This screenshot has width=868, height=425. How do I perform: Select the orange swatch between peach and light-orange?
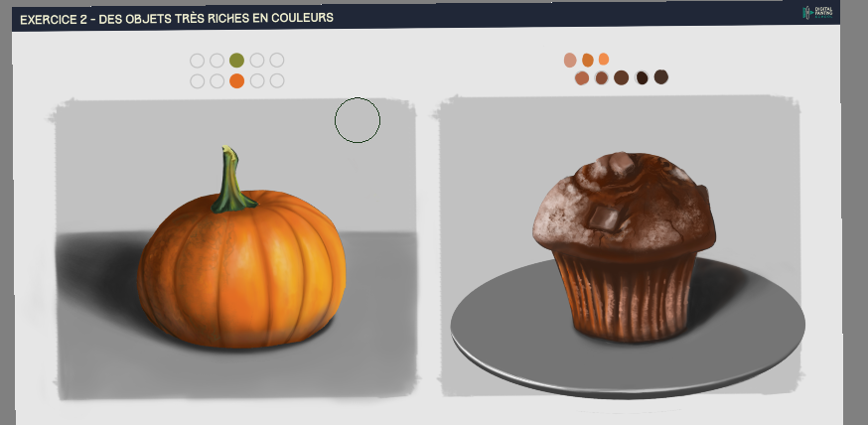pos(587,60)
